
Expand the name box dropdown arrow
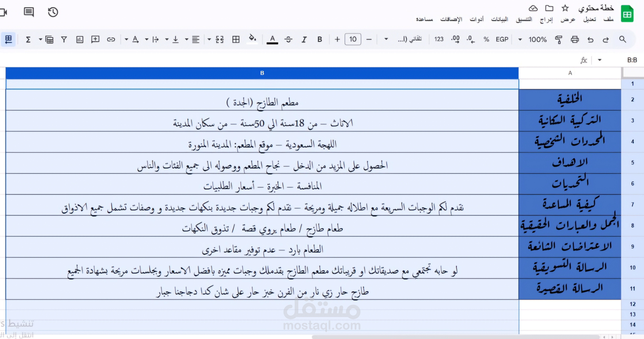click(x=599, y=60)
